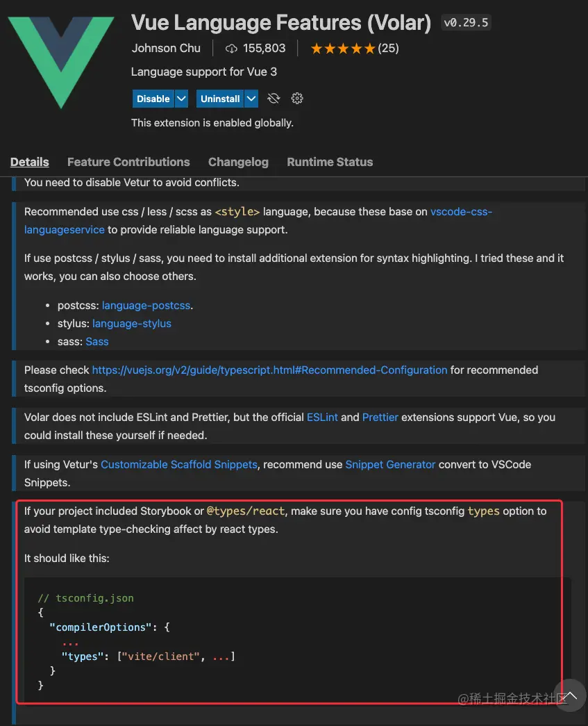
Task: Click the Johnson Chu publisher name
Action: pos(166,49)
